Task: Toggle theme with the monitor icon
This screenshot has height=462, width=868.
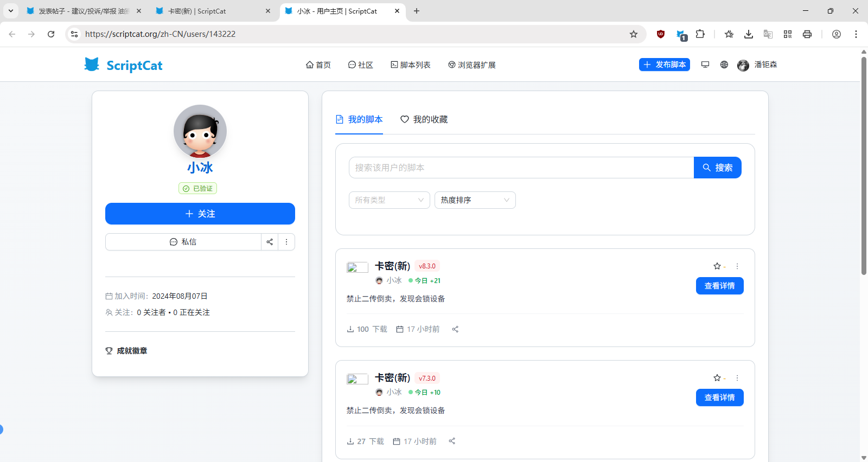Action: (x=705, y=65)
